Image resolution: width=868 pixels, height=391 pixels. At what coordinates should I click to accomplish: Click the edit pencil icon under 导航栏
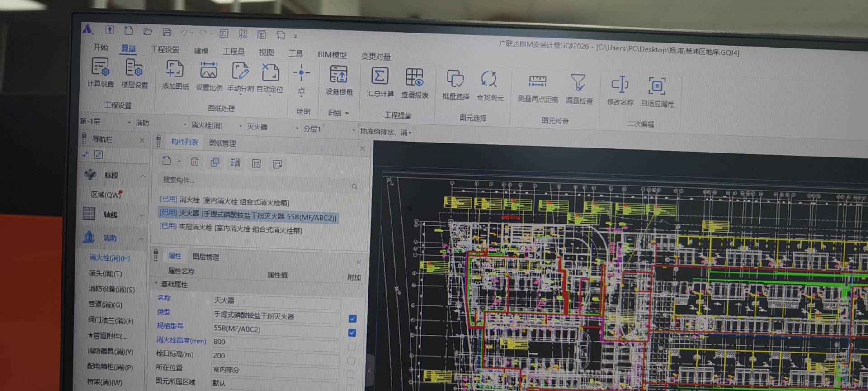pos(98,155)
